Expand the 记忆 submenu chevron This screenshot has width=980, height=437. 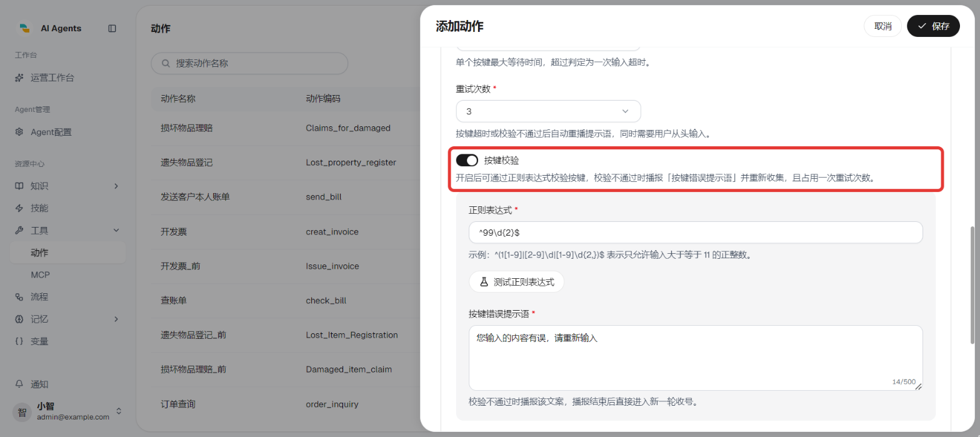(x=116, y=319)
